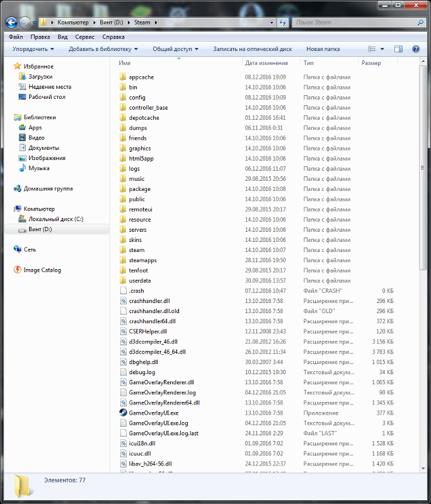
Task: Open the Документы library
Action: 43,148
